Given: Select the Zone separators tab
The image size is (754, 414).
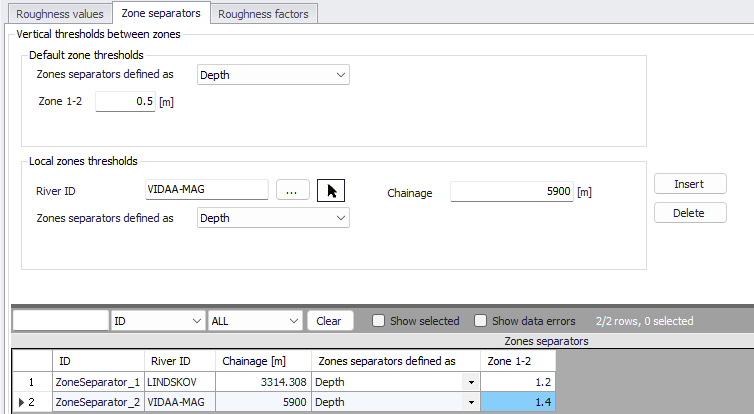Looking at the screenshot, I should tap(161, 13).
